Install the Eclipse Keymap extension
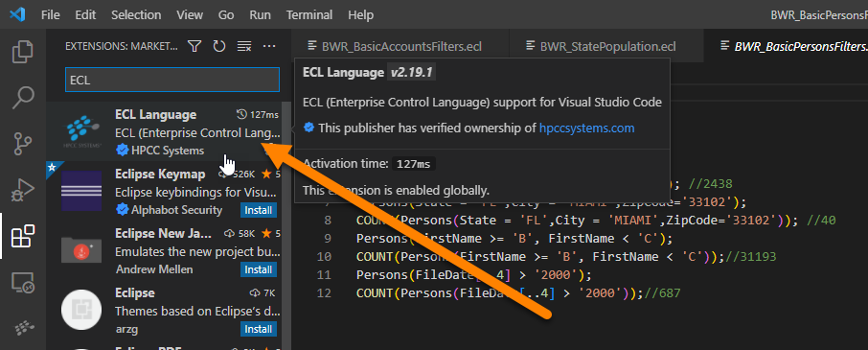868x350 pixels. point(259,210)
